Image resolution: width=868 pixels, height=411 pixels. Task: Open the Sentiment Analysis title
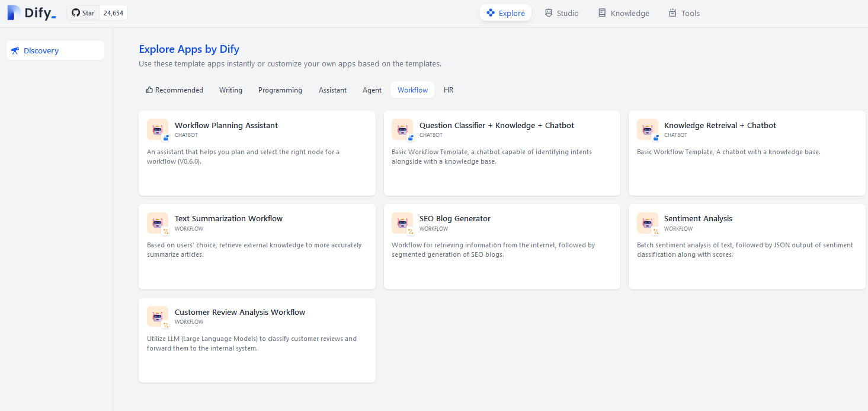[698, 218]
